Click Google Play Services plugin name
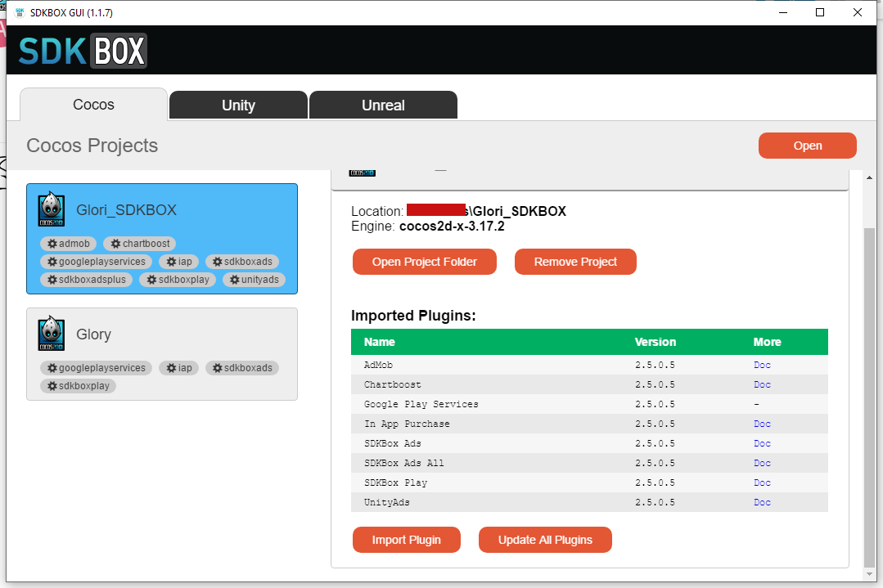Screen dimensions: 883x588 tap(421, 405)
